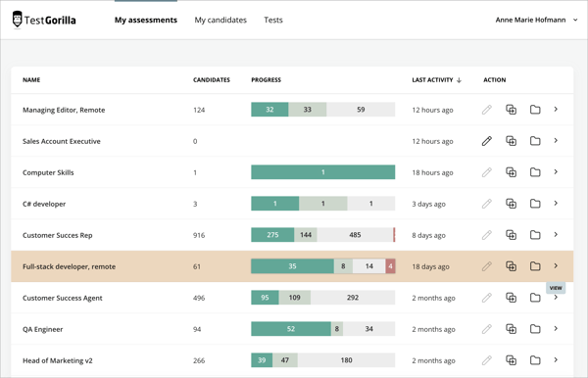Archive the Customer Success Agent assessment
This screenshot has width=588, height=378.
[x=535, y=298]
